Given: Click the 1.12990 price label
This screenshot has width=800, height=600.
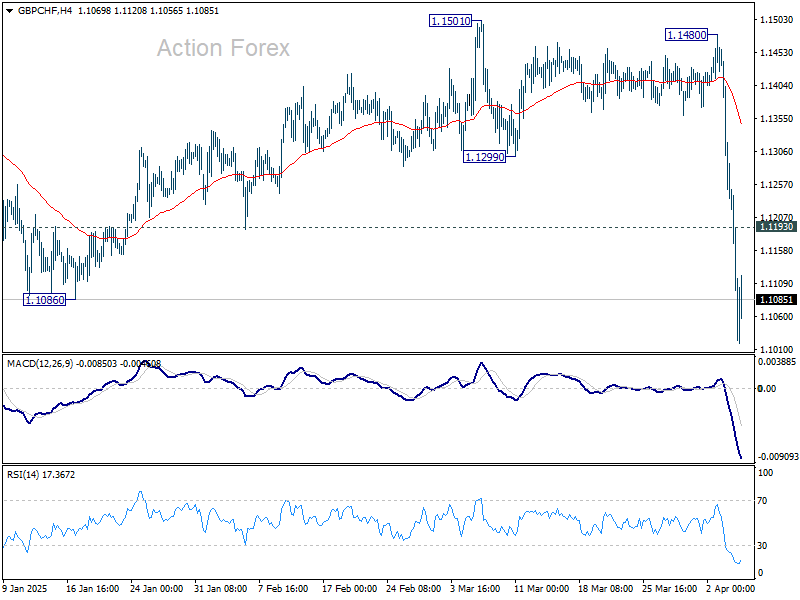Looking at the screenshot, I should point(484,157).
